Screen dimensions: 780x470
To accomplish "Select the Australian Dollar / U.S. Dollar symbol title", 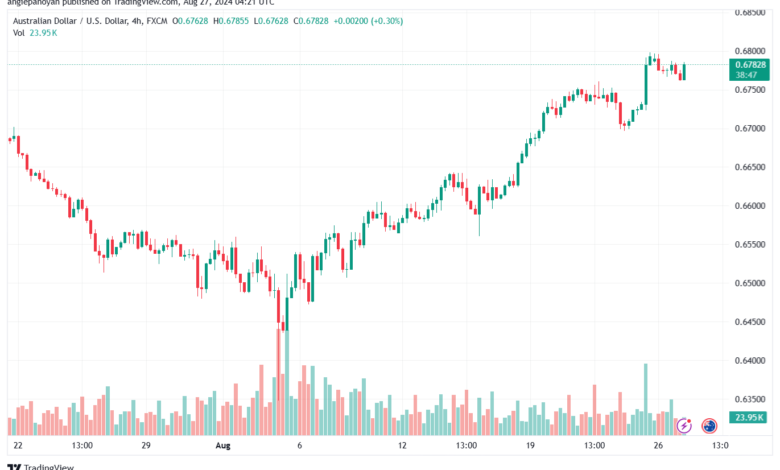I will 71,21.
